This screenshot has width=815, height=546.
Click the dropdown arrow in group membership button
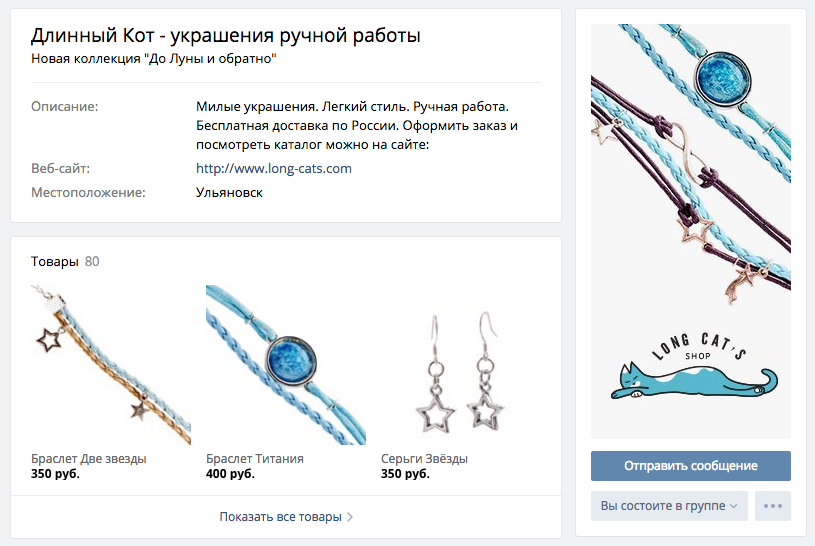click(x=733, y=506)
